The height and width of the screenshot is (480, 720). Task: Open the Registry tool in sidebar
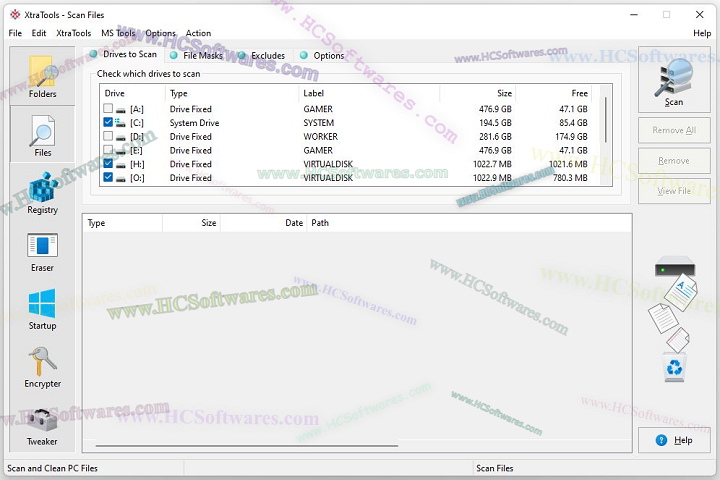click(42, 193)
